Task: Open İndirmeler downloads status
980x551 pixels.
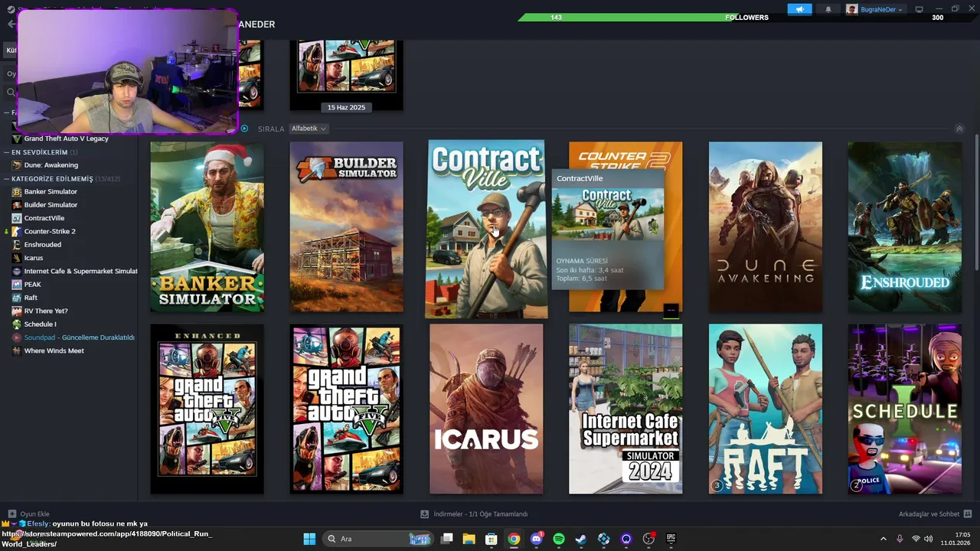Action: coord(475,514)
